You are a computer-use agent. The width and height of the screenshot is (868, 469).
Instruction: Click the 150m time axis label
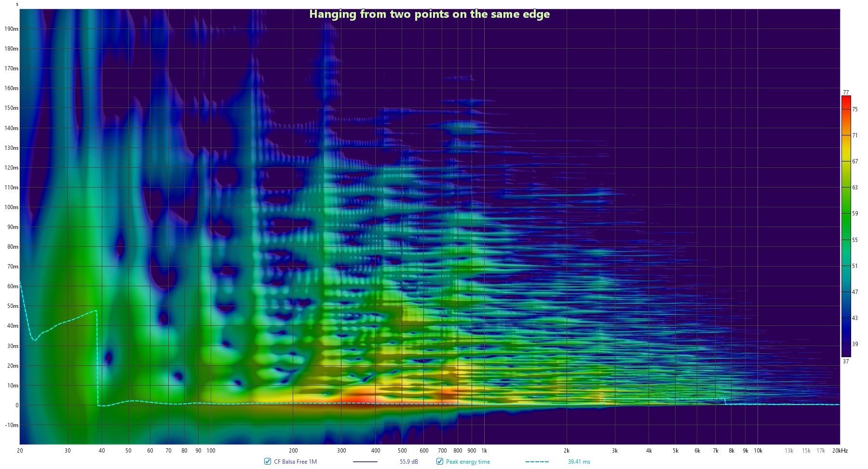(x=12, y=108)
